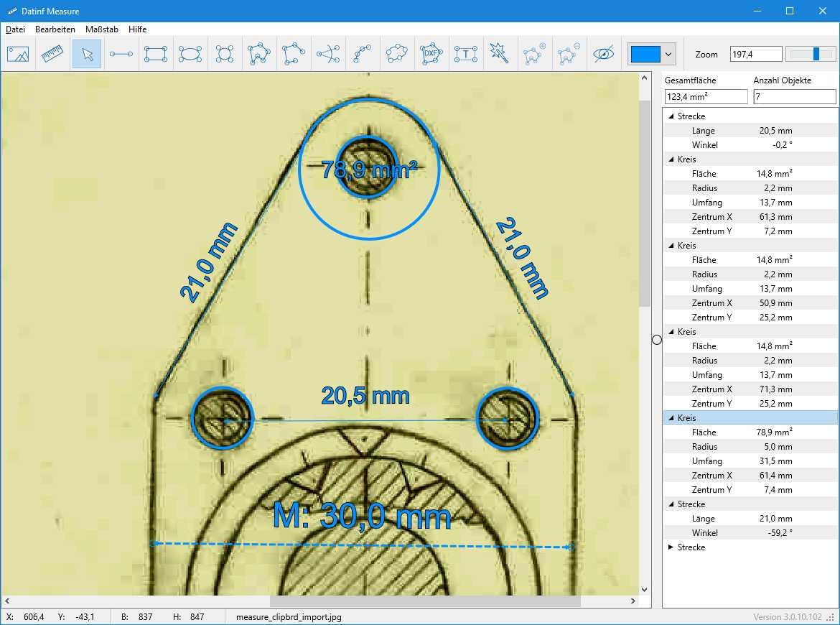Activate the arrow pointer selection tool
The image size is (840, 625).
[87, 54]
